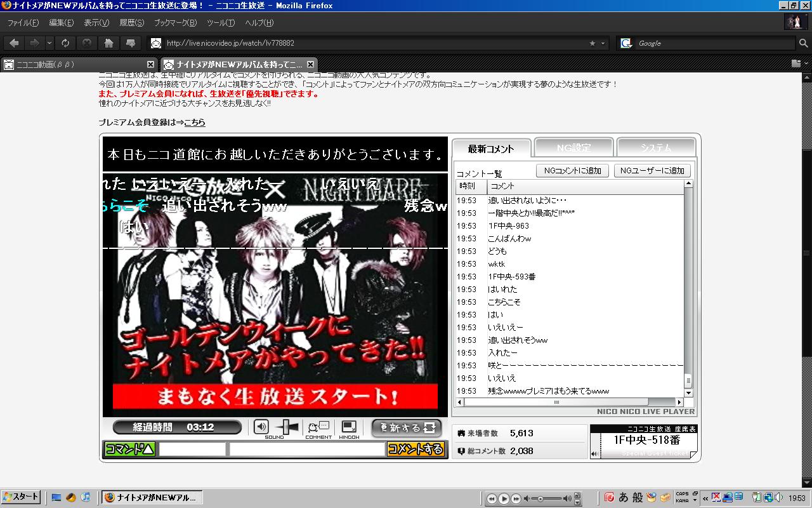Click the orange コメントする submit button
The width and height of the screenshot is (812, 508).
415,450
